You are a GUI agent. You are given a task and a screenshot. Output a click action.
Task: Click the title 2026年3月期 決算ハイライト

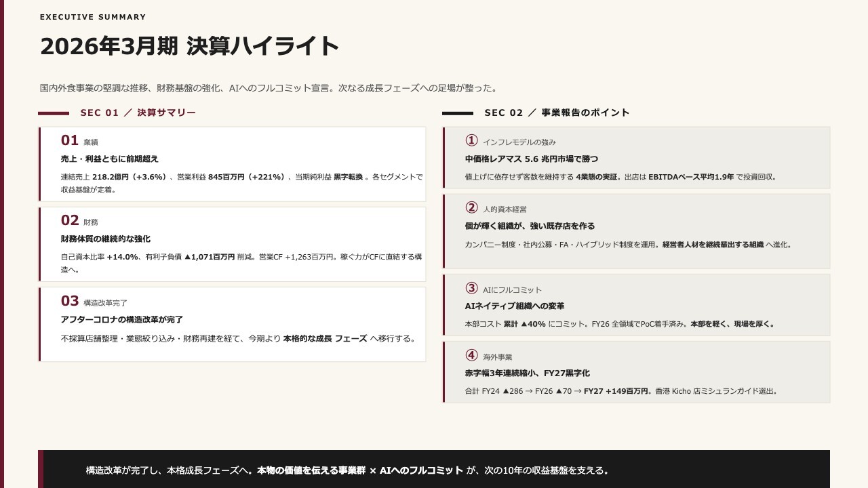tap(189, 46)
